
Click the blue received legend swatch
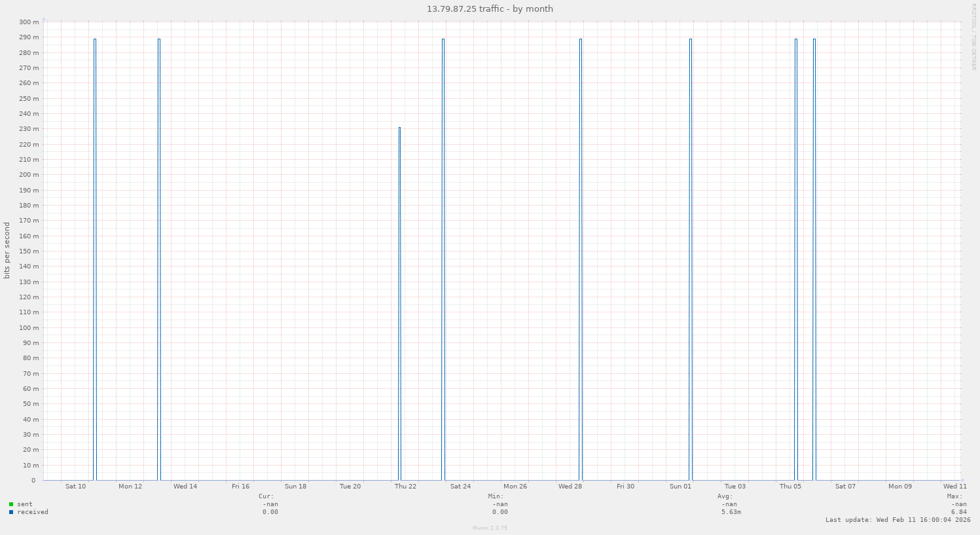pos(11,512)
